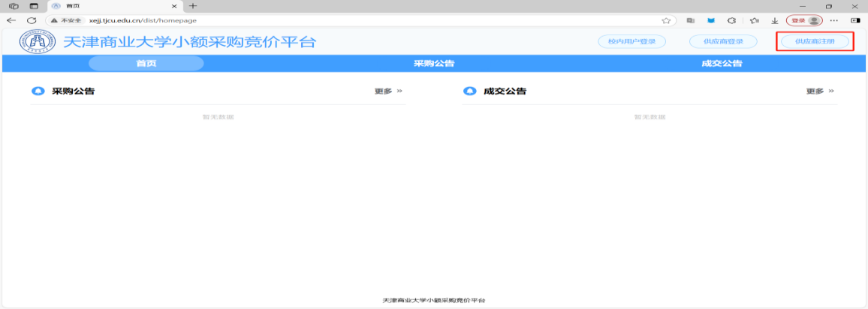Open the favorites list icon in toolbar
The height and width of the screenshot is (309, 868).
click(754, 20)
